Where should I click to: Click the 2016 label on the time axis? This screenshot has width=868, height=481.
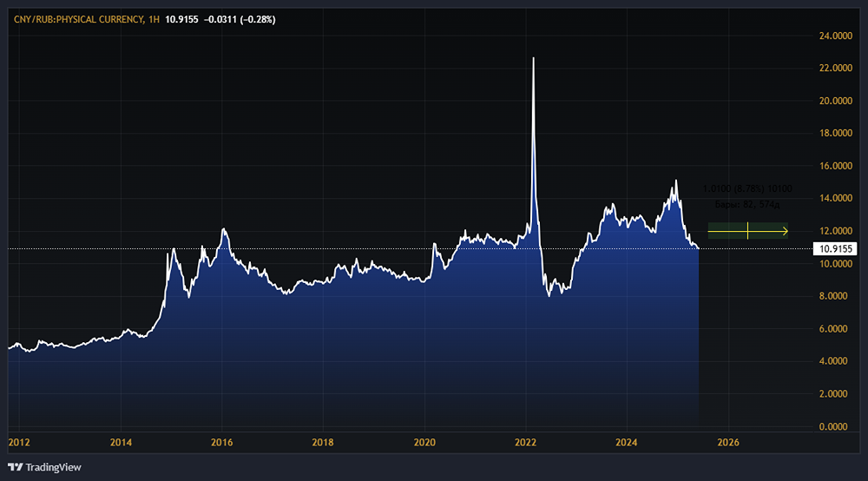click(x=222, y=442)
